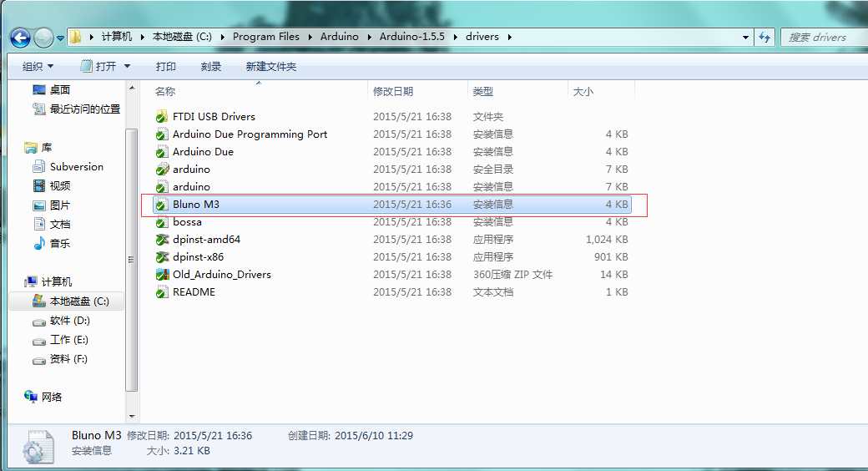Click the refresh button beside address bar
The height and width of the screenshot is (471, 868).
tap(765, 37)
